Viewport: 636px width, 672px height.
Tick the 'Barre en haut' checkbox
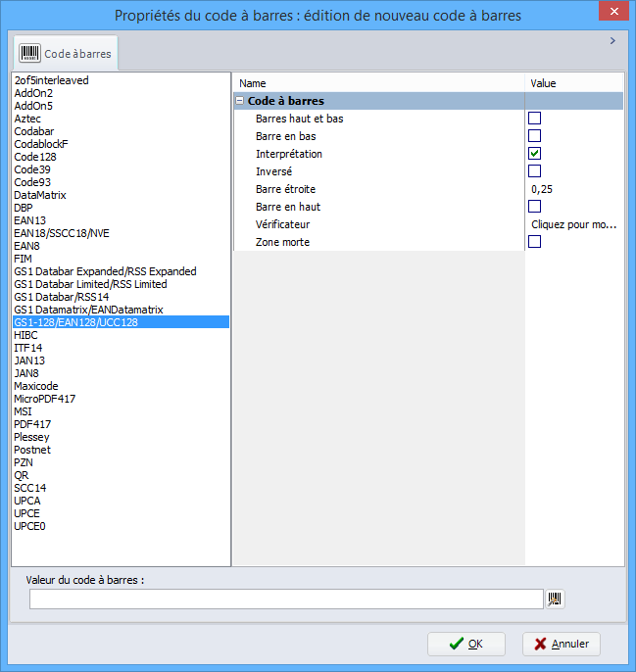coord(535,207)
